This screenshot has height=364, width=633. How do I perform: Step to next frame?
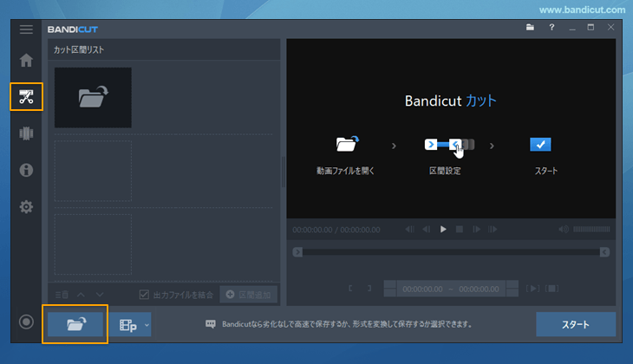pyautogui.click(x=476, y=229)
